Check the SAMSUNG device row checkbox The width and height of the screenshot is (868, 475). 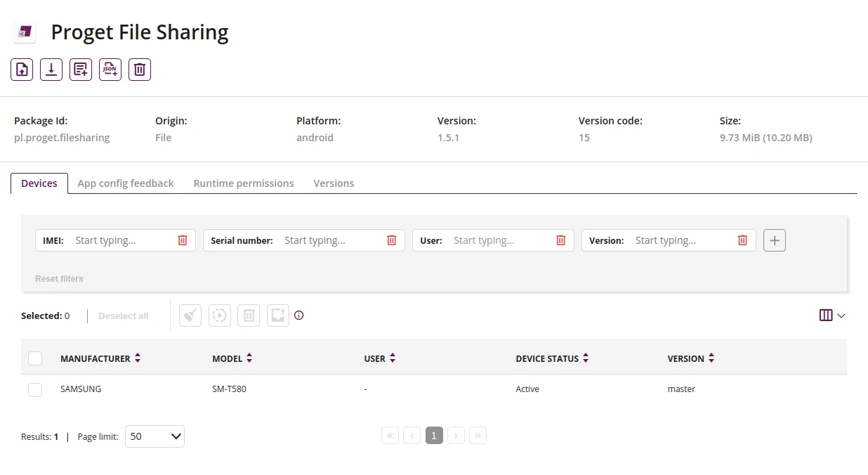(35, 389)
